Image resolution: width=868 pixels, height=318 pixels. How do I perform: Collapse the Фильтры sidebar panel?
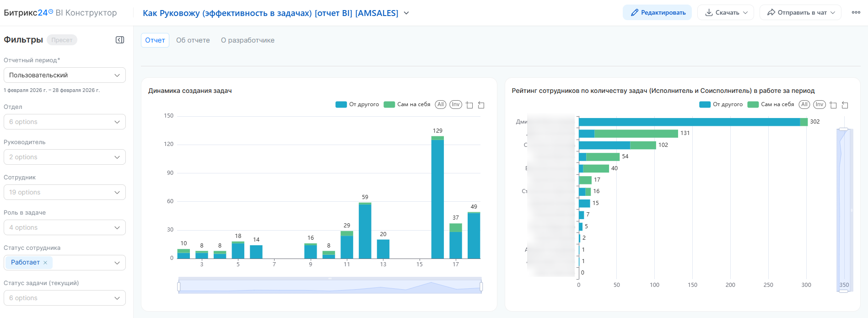coord(120,40)
